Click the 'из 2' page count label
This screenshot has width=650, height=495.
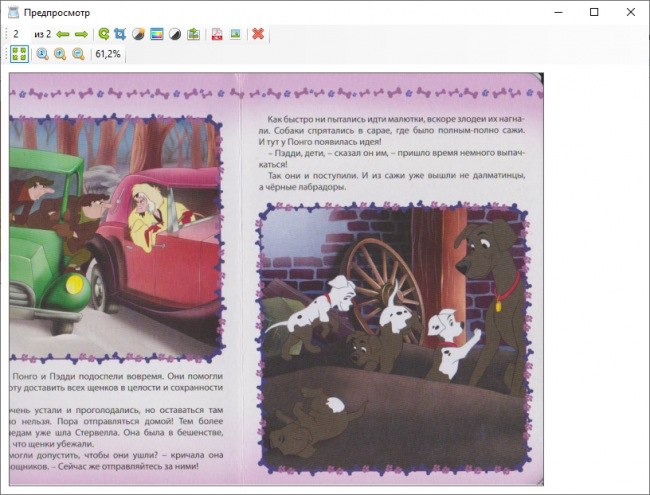pyautogui.click(x=42, y=34)
